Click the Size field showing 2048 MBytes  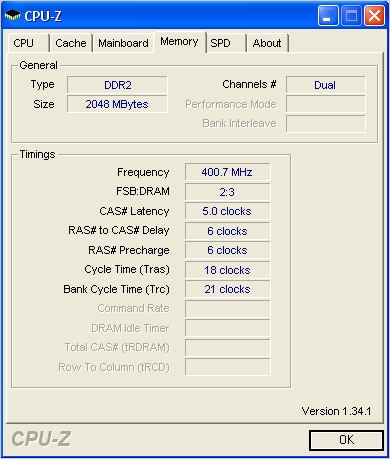[117, 104]
